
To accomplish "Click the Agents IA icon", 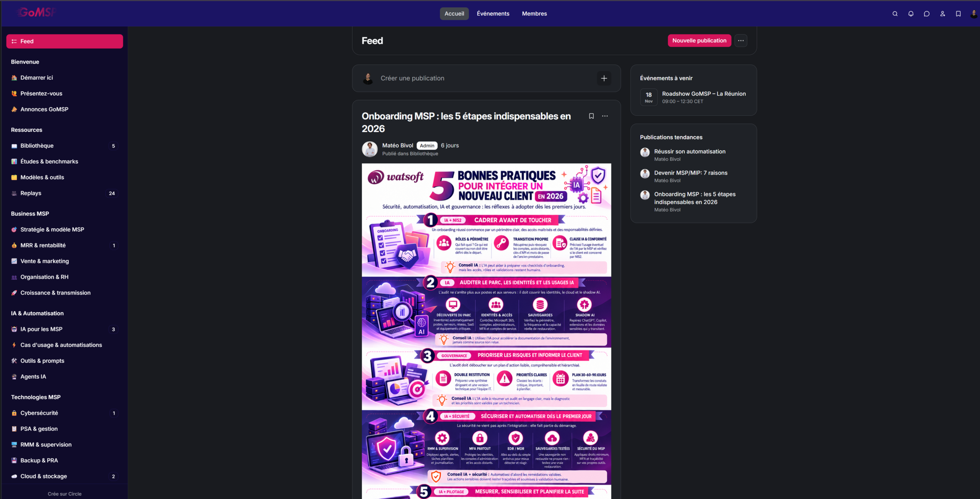I will click(x=14, y=376).
